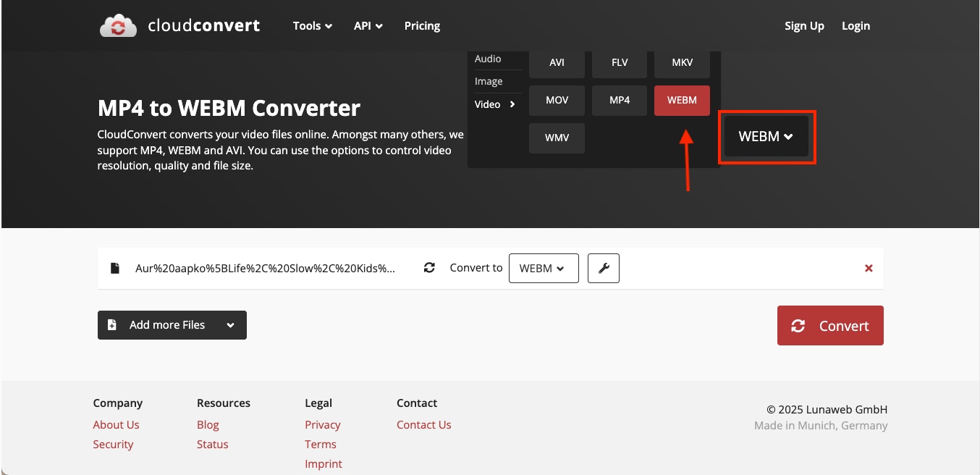Select WEBM as the output format
Viewport: 980px width, 475px height.
click(681, 100)
